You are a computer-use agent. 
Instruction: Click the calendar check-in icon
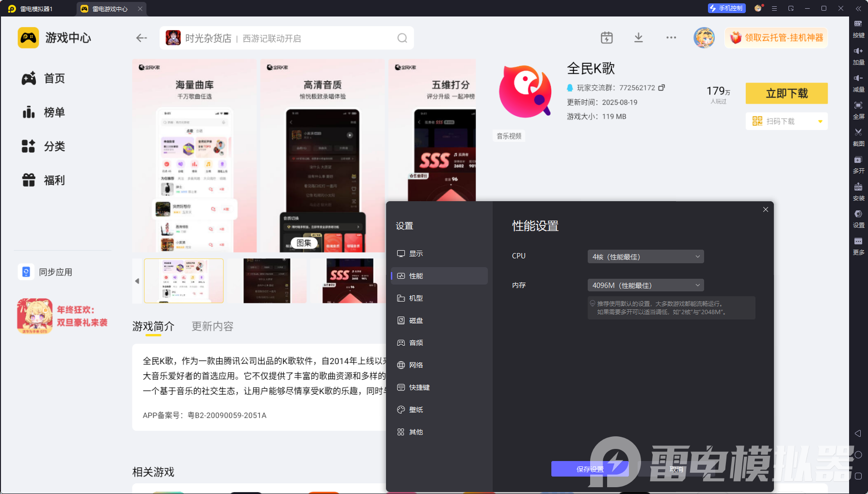[x=607, y=38]
